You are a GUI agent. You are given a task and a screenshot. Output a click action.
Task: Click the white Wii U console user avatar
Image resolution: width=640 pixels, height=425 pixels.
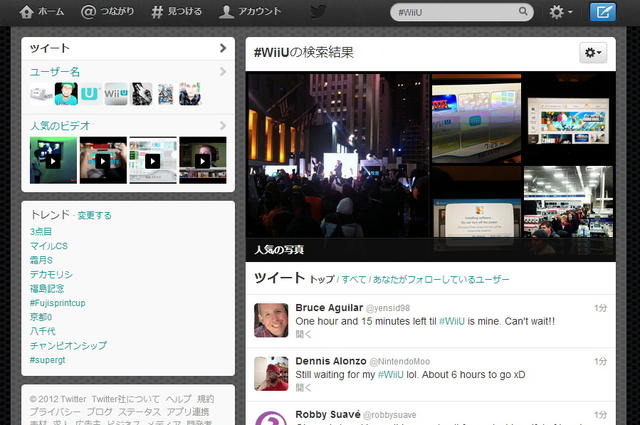pyautogui.click(x=41, y=94)
